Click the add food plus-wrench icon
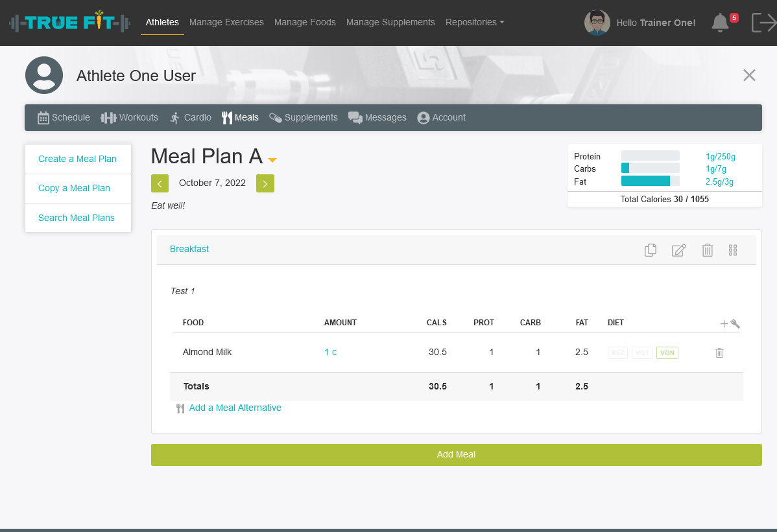Image resolution: width=777 pixels, height=532 pixels. (730, 323)
